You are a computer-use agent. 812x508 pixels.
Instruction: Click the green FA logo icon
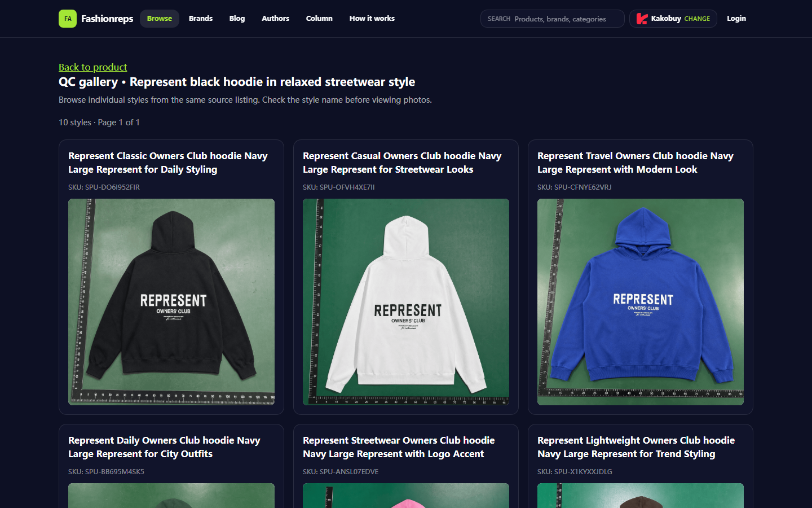point(68,19)
